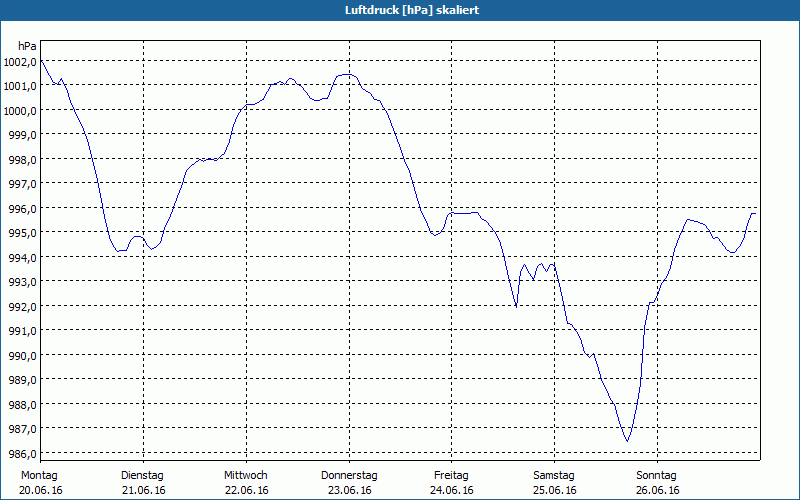Screen dimensions: 800x500
Task: Click the chart title 'Luftdruck [hPa] skaliert'
Action: pyautogui.click(x=412, y=10)
